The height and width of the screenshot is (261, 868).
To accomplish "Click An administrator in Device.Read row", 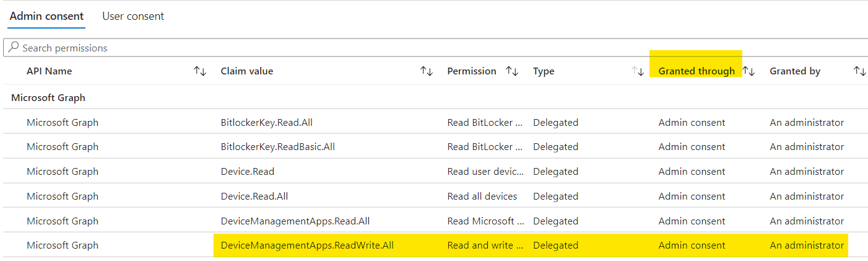I will point(807,172).
